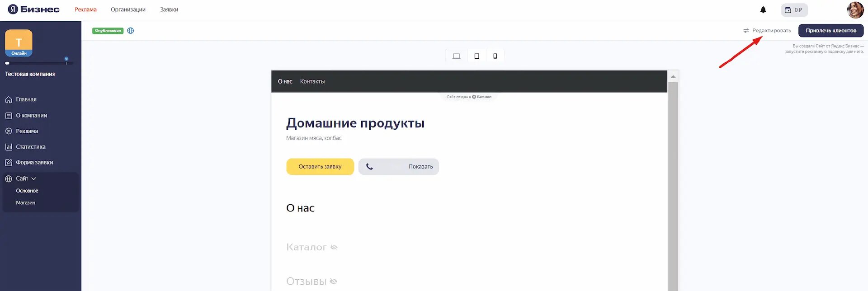The width and height of the screenshot is (868, 291).
Task: Select the tablet preview icon
Action: coord(476,56)
